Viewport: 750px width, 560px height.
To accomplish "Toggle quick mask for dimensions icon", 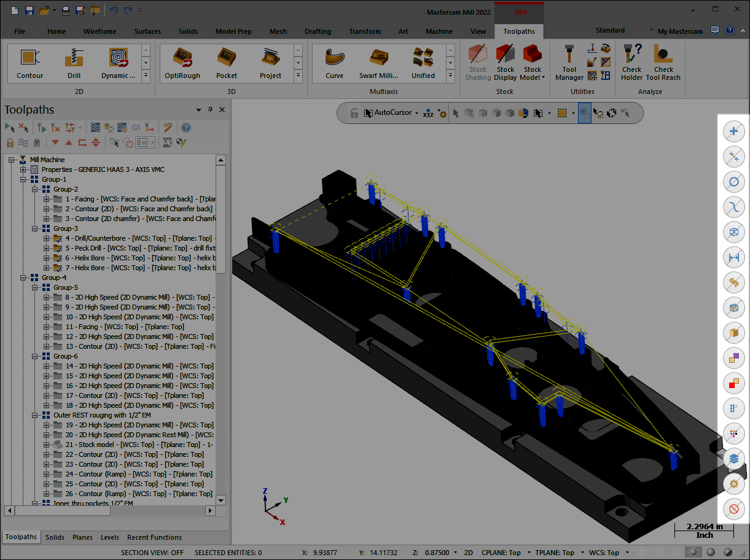I will click(733, 257).
